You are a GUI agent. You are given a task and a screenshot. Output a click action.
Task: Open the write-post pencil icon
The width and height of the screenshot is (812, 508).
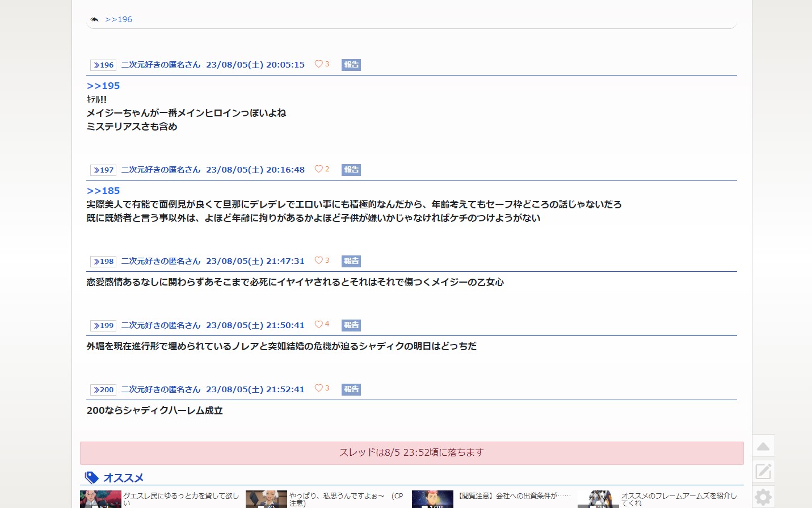pyautogui.click(x=763, y=471)
